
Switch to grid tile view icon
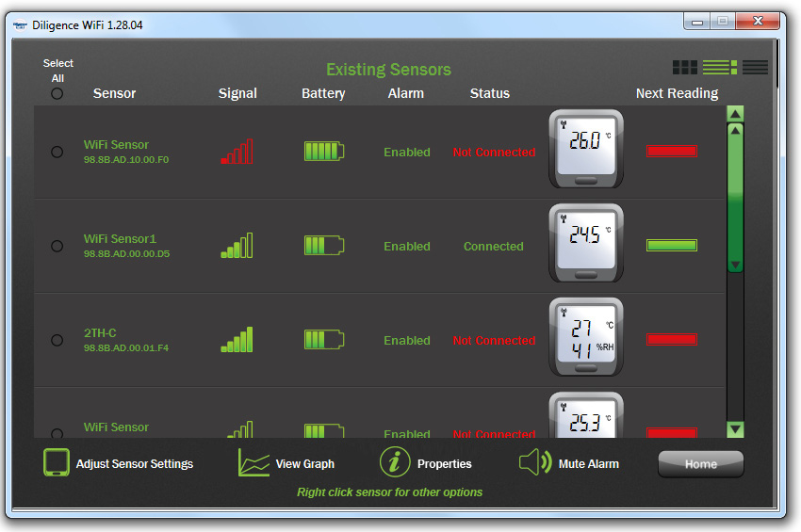click(x=685, y=68)
